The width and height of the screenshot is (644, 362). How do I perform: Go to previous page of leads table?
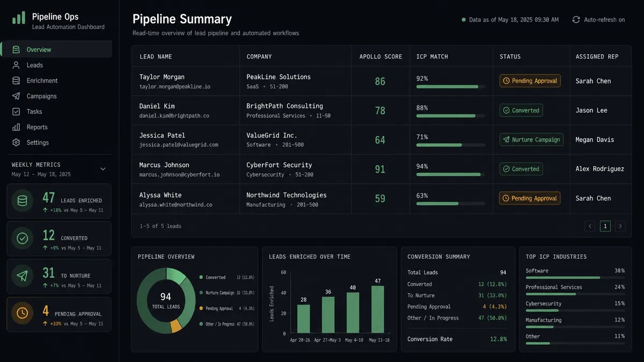click(x=590, y=226)
